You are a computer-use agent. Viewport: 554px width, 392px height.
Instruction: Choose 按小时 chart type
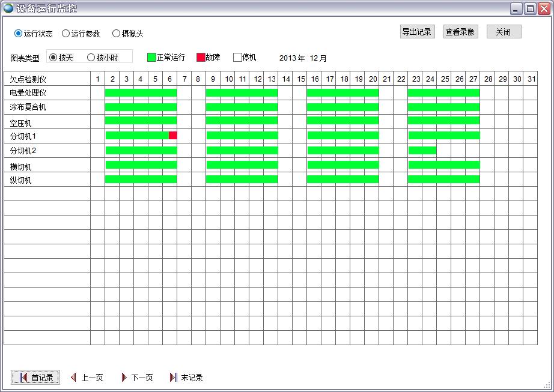[x=91, y=58]
